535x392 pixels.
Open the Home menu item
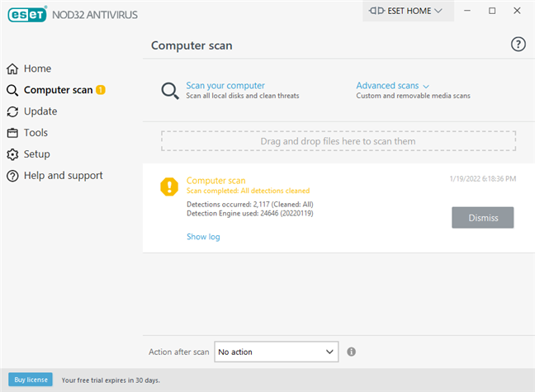[37, 68]
